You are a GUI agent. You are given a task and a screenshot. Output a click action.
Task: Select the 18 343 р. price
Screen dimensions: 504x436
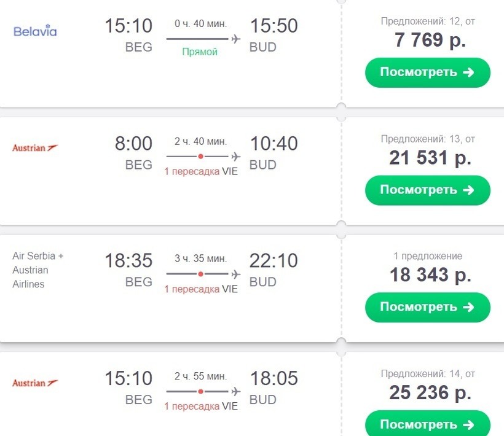(430, 274)
